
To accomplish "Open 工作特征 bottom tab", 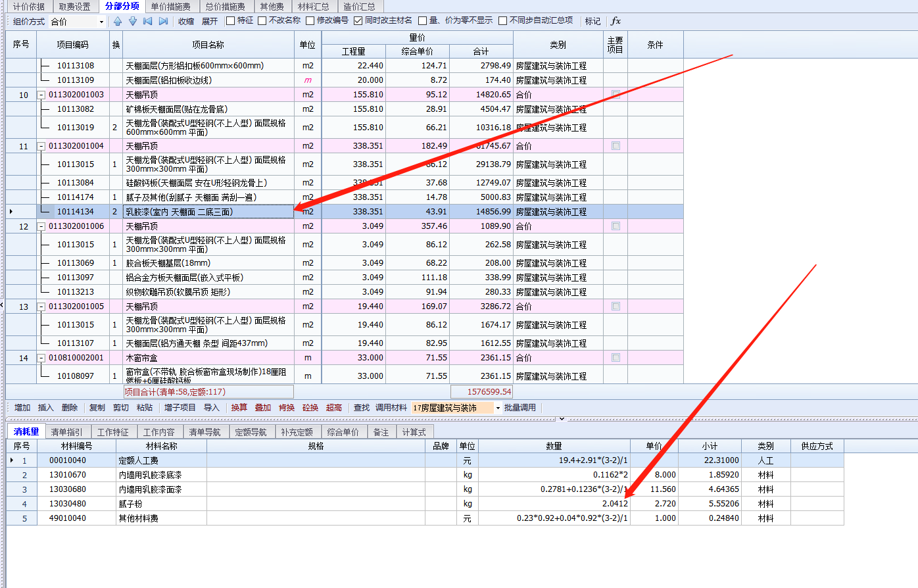I will pyautogui.click(x=113, y=432).
